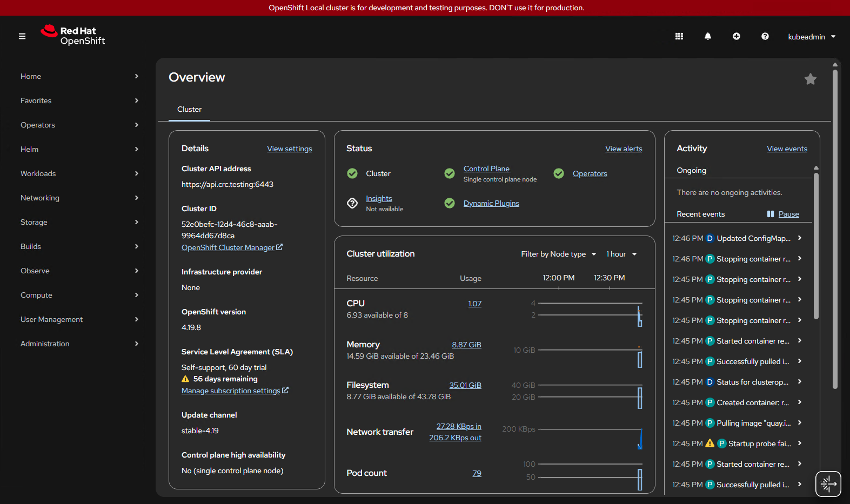This screenshot has height=504, width=850.
Task: Click View alerts link
Action: click(x=624, y=149)
